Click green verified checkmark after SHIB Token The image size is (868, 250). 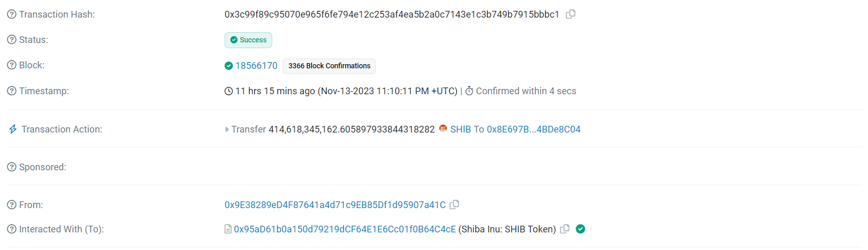[581, 229]
